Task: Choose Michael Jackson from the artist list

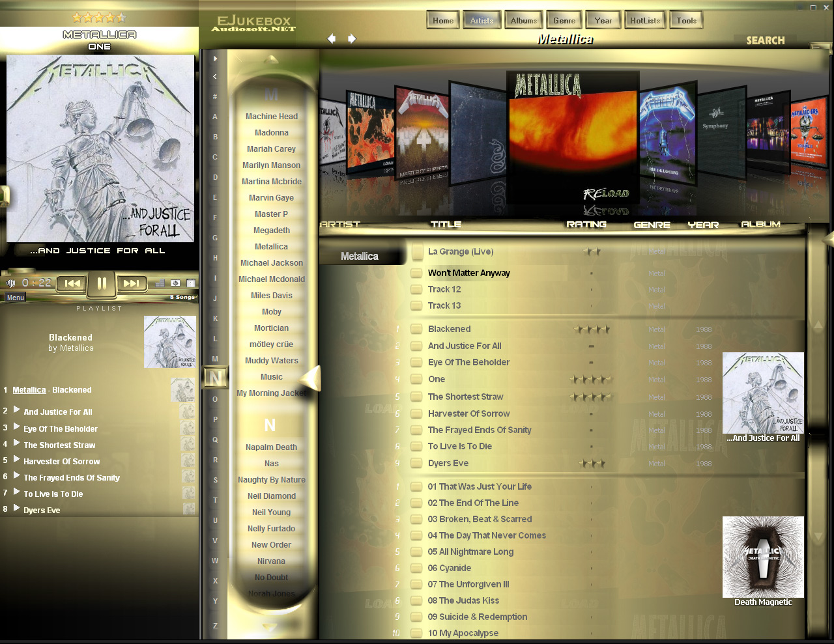Action: (x=272, y=263)
